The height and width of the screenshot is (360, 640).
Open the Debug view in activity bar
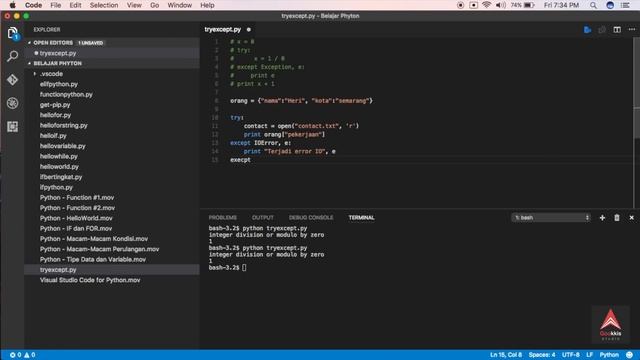pos(12,103)
